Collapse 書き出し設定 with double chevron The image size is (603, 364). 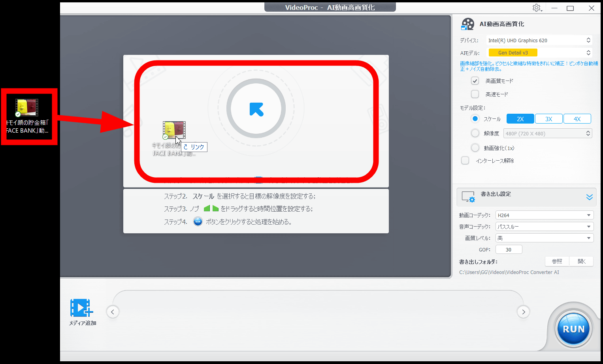(x=589, y=197)
